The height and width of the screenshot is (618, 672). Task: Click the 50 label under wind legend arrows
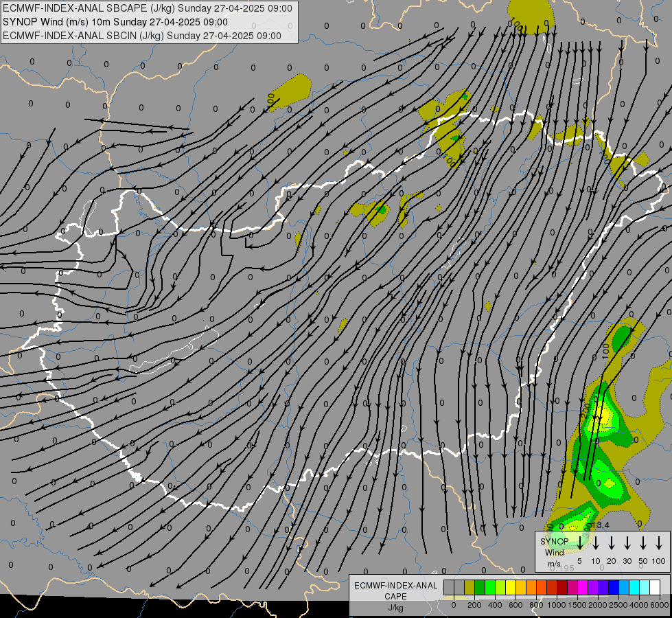643,561
